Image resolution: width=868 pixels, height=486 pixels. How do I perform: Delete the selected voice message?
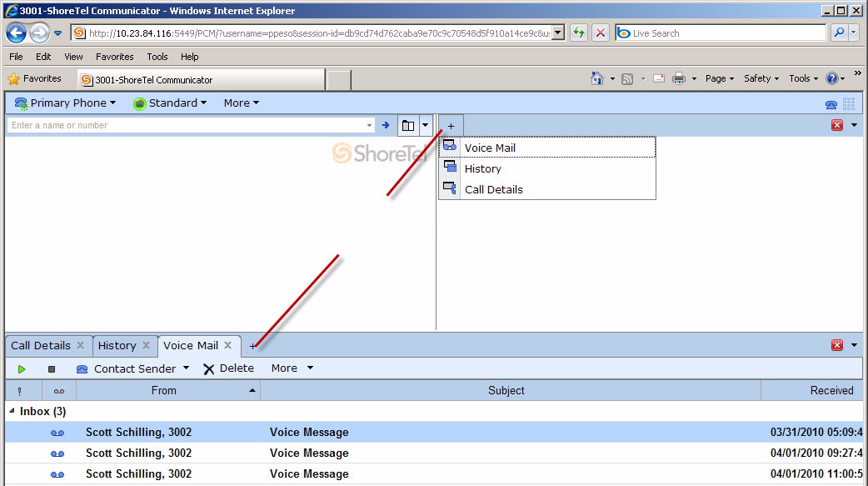point(228,368)
